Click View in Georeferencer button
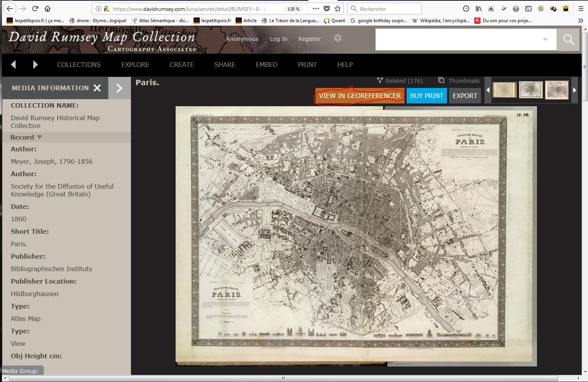 tap(359, 96)
